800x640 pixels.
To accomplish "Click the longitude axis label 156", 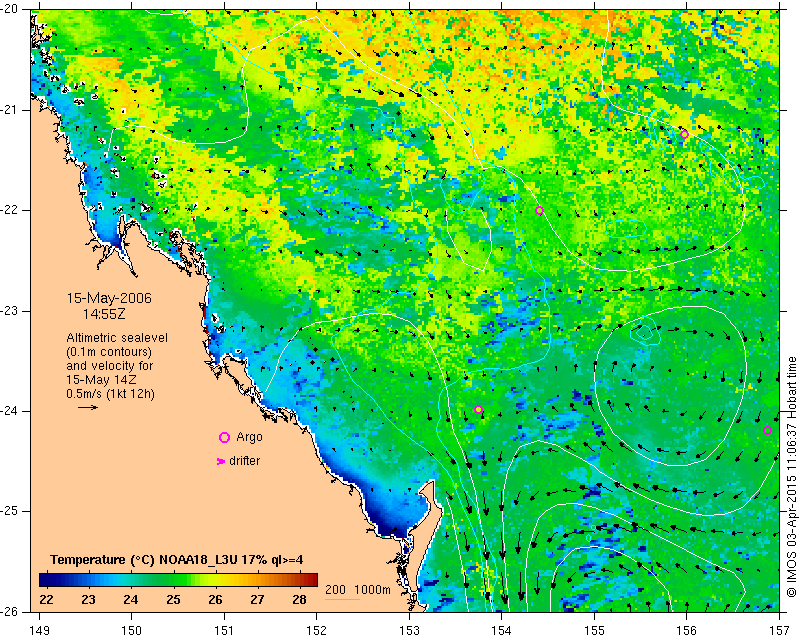I will 686,631.
